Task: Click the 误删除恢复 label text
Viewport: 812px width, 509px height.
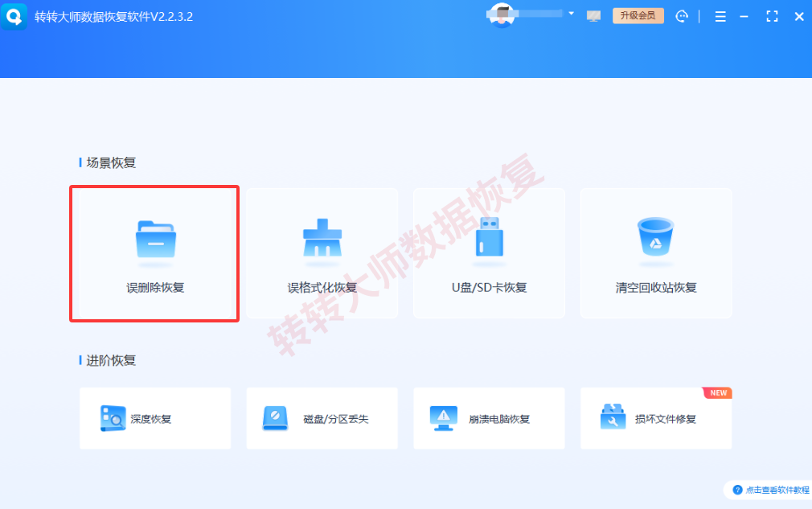Action: (155, 287)
